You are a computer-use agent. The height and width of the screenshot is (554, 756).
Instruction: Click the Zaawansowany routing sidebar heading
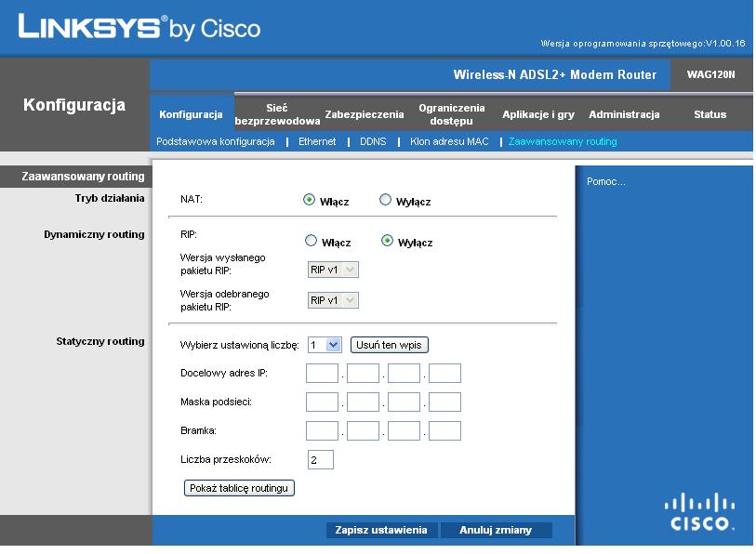coord(83,177)
